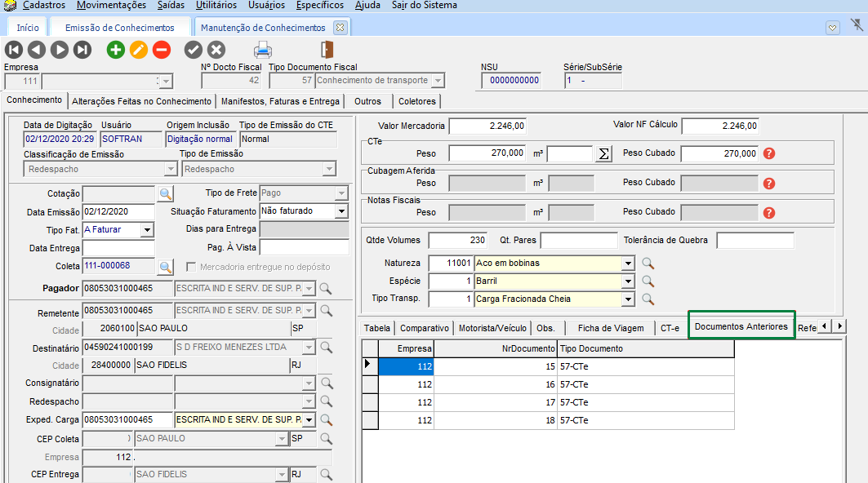This screenshot has height=483, width=868.
Task: Click the printer icon in toolbar
Action: pyautogui.click(x=262, y=50)
